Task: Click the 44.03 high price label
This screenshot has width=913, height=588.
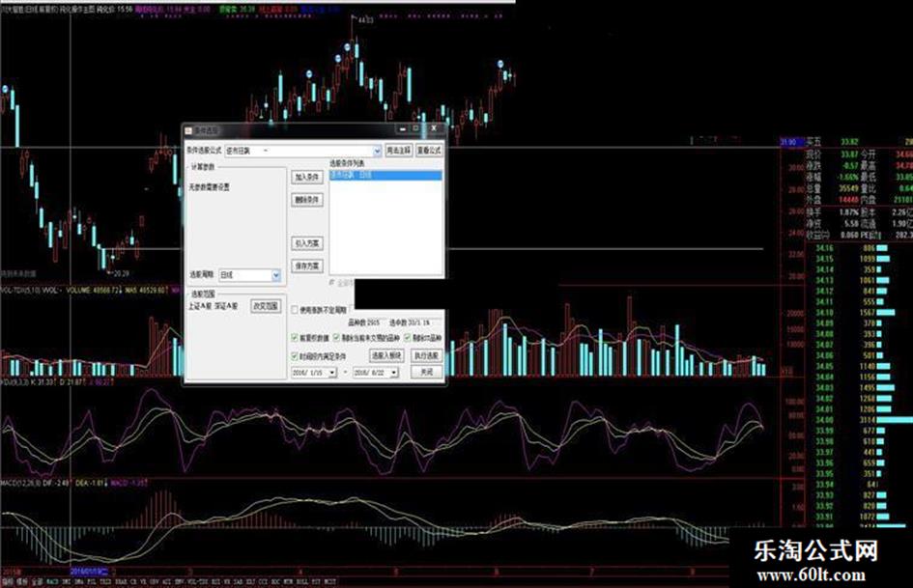Action: click(x=365, y=20)
